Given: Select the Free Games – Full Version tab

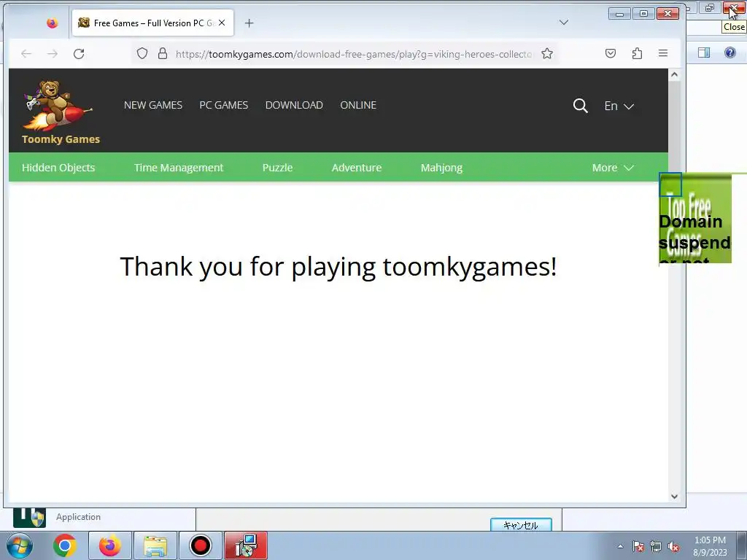Looking at the screenshot, I should (153, 23).
